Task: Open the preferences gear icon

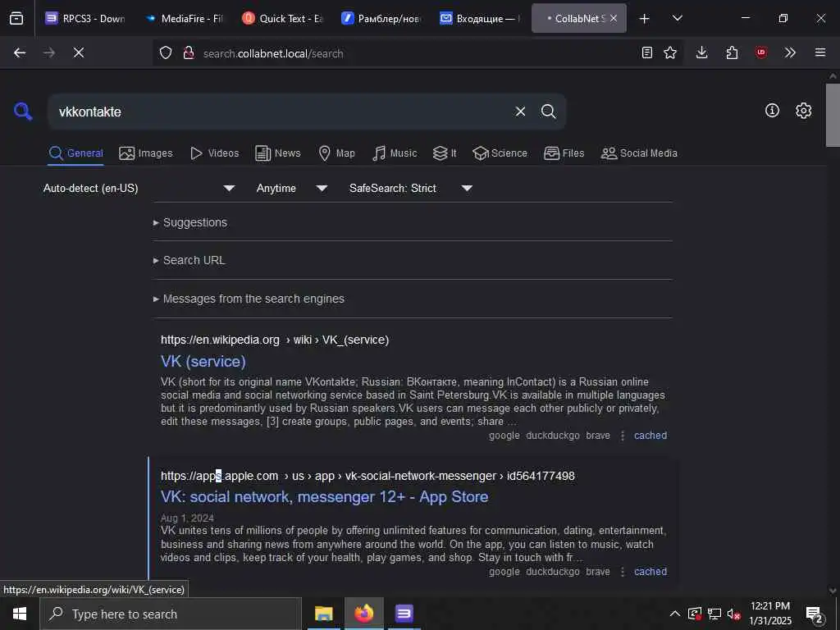Action: [x=803, y=111]
